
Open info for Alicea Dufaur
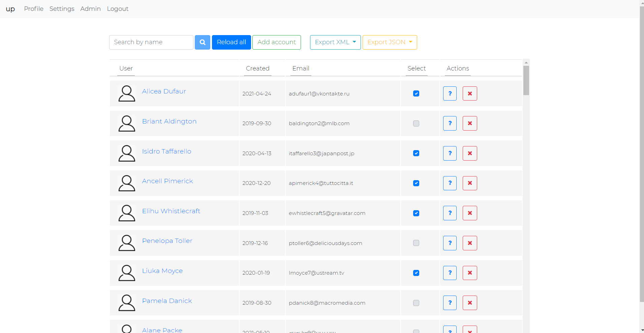click(450, 93)
